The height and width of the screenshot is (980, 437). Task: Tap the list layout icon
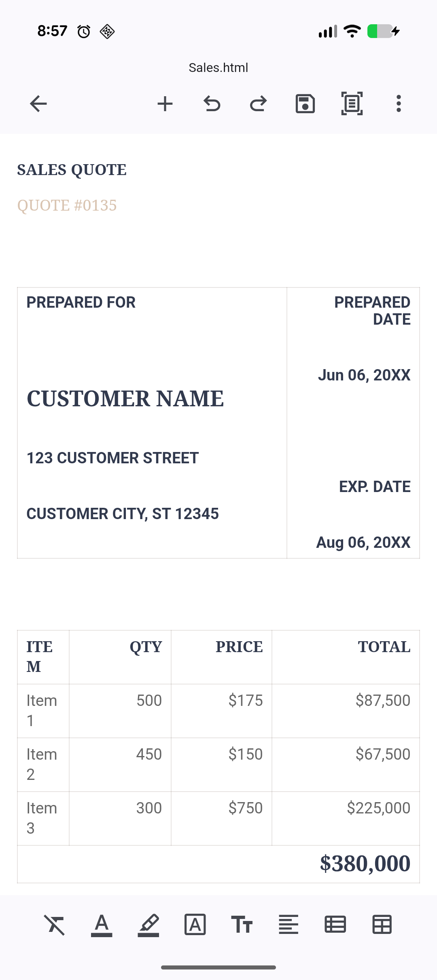tap(335, 924)
